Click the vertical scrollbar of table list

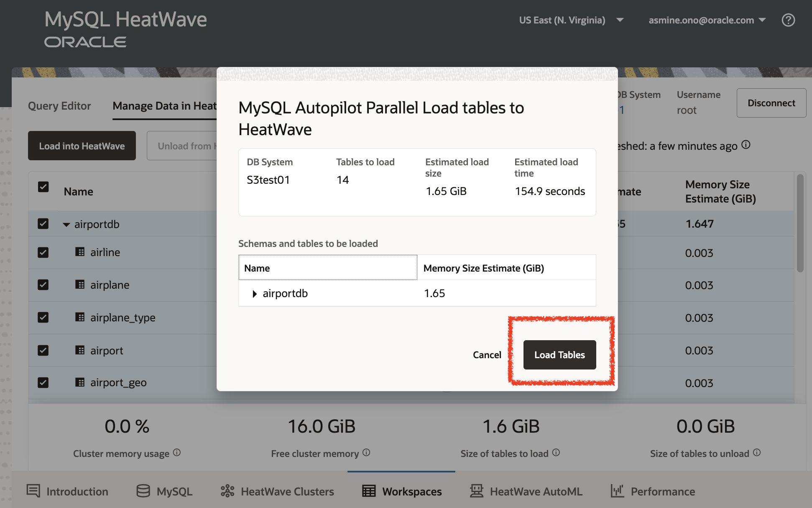pyautogui.click(x=799, y=223)
